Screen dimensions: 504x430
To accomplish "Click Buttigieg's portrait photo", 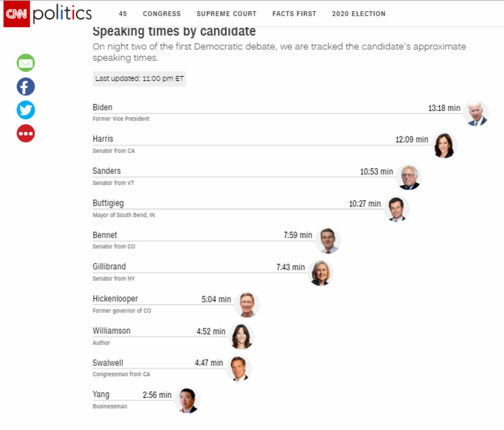I will (397, 209).
